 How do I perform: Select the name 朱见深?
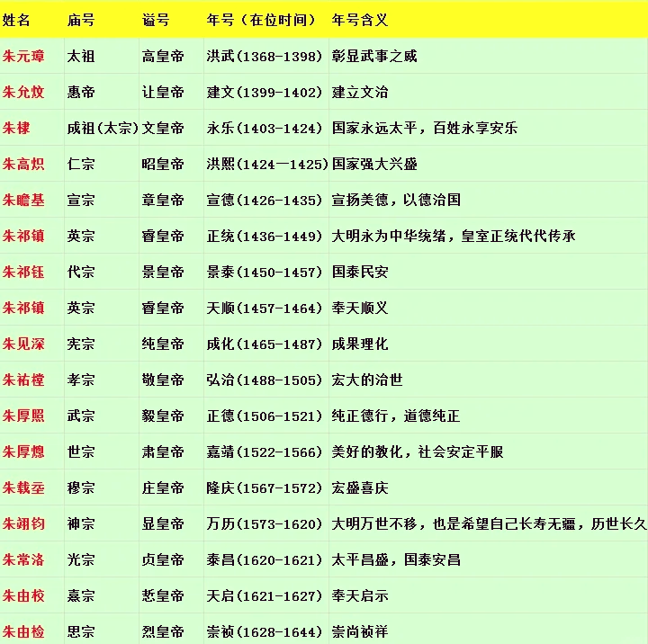pyautogui.click(x=23, y=344)
